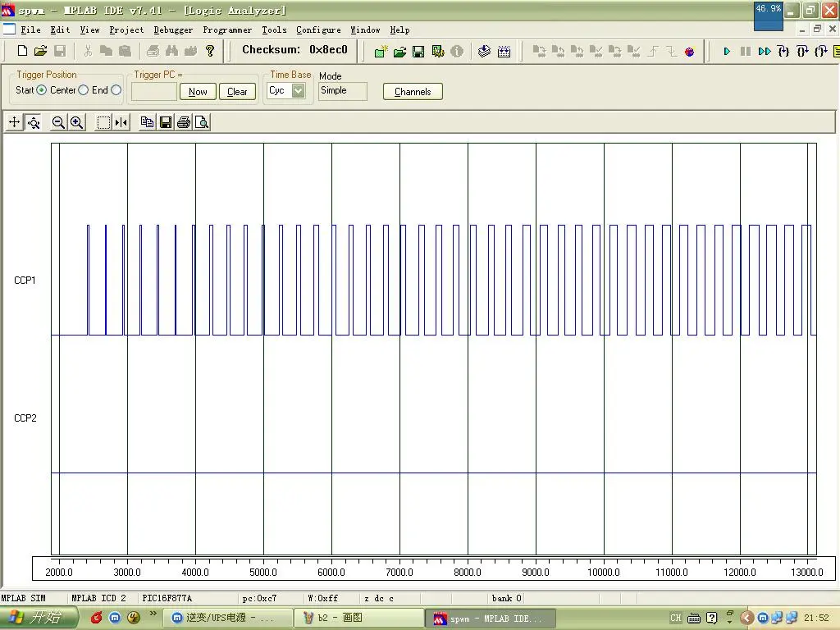Click the Help question mark icon
This screenshot has width=840, height=630.
click(x=210, y=51)
